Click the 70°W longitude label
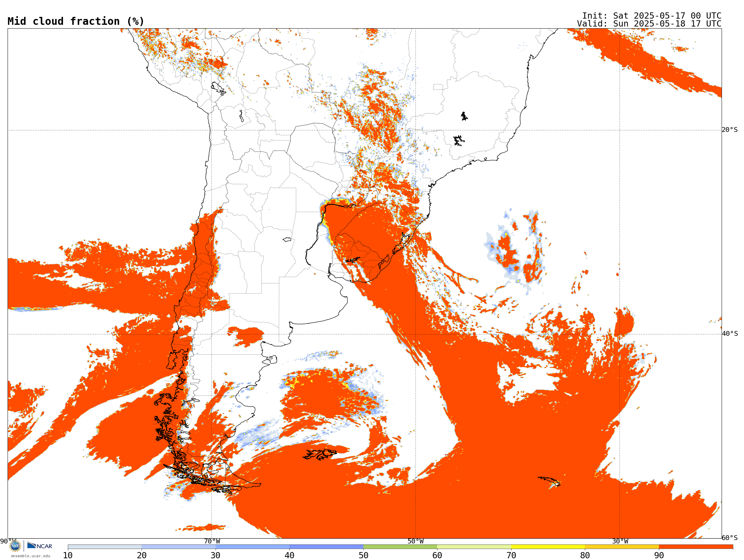This screenshot has width=744, height=560. pos(212,541)
